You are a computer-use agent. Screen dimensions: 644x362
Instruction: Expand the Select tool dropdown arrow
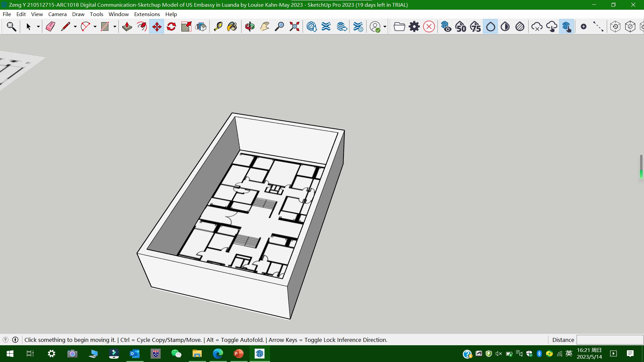38,27
